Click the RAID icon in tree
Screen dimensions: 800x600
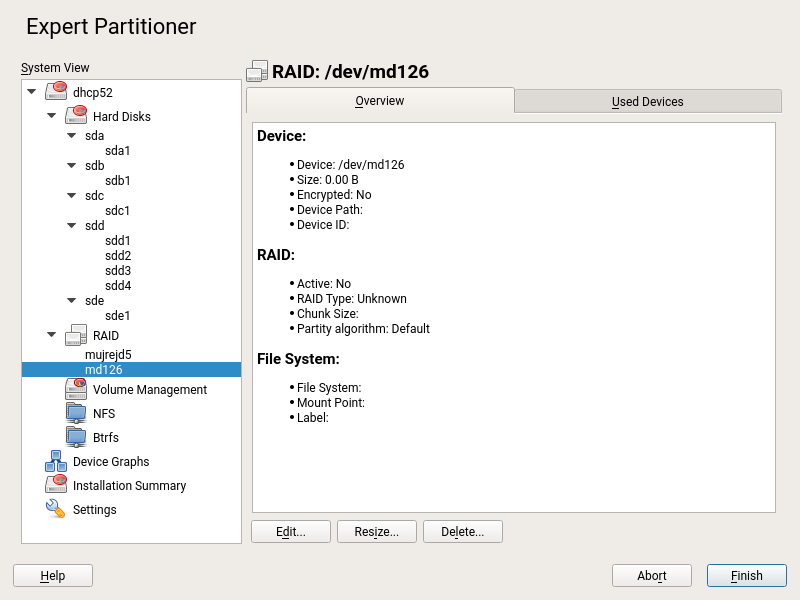76,336
